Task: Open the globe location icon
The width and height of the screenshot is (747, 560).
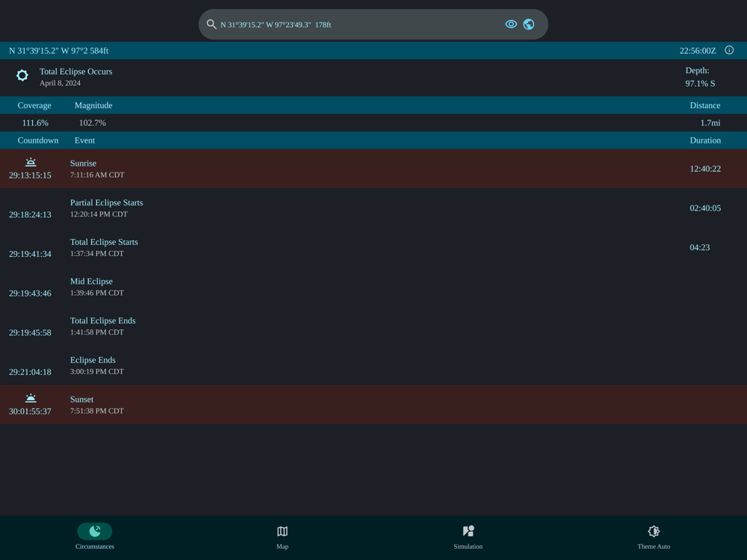Action: pyautogui.click(x=528, y=25)
